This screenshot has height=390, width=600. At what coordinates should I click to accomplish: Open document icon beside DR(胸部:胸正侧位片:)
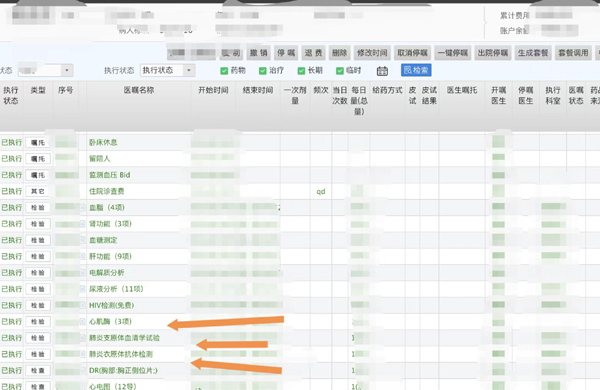[83, 370]
